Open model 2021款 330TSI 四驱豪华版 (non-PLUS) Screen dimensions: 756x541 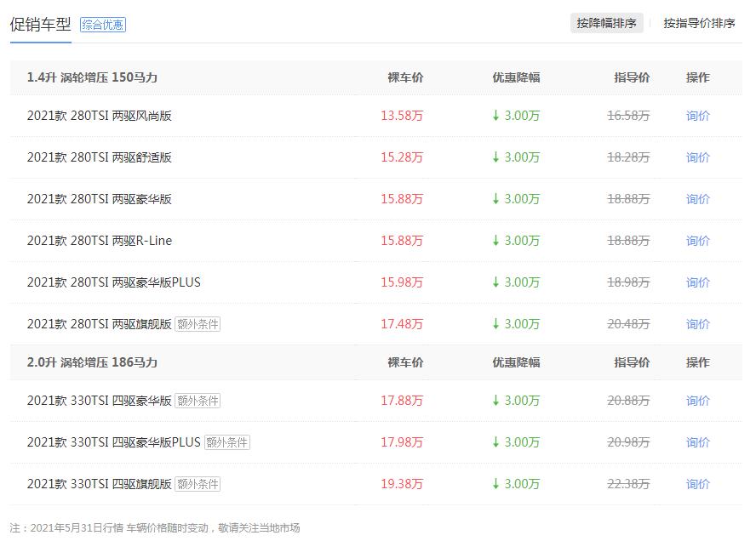[100, 401]
